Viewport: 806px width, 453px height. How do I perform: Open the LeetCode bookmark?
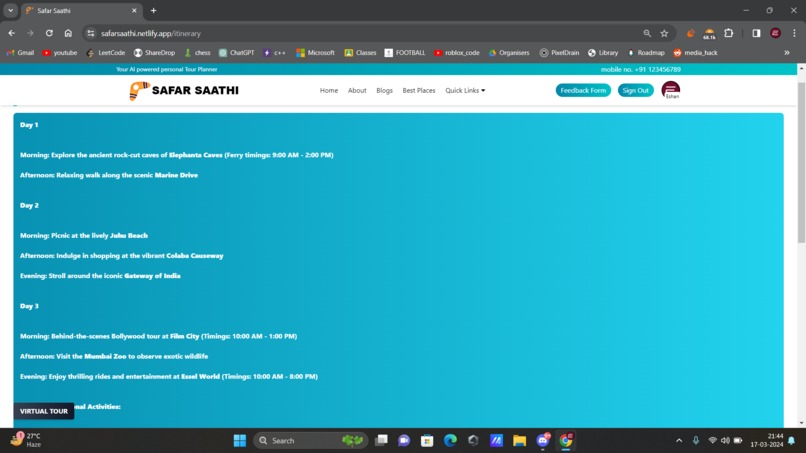point(106,52)
